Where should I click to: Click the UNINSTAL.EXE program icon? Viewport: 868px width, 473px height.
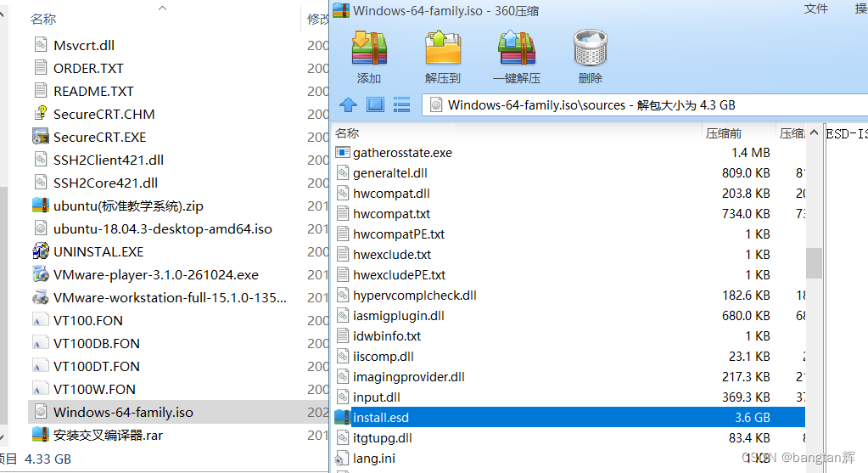[x=41, y=251]
